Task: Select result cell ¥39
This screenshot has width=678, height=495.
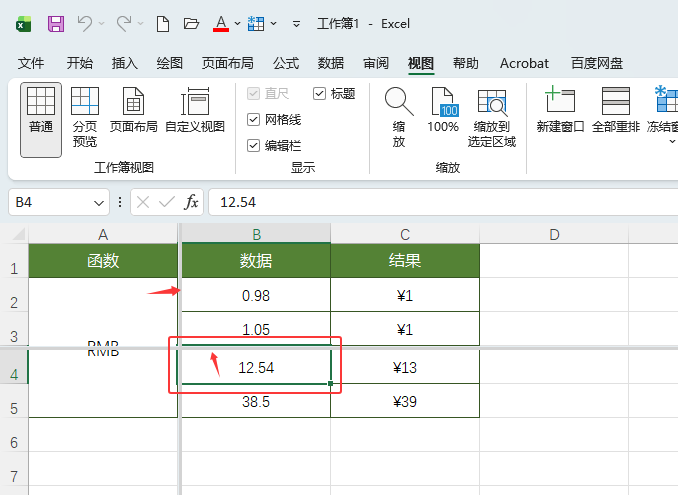Action: (x=405, y=401)
